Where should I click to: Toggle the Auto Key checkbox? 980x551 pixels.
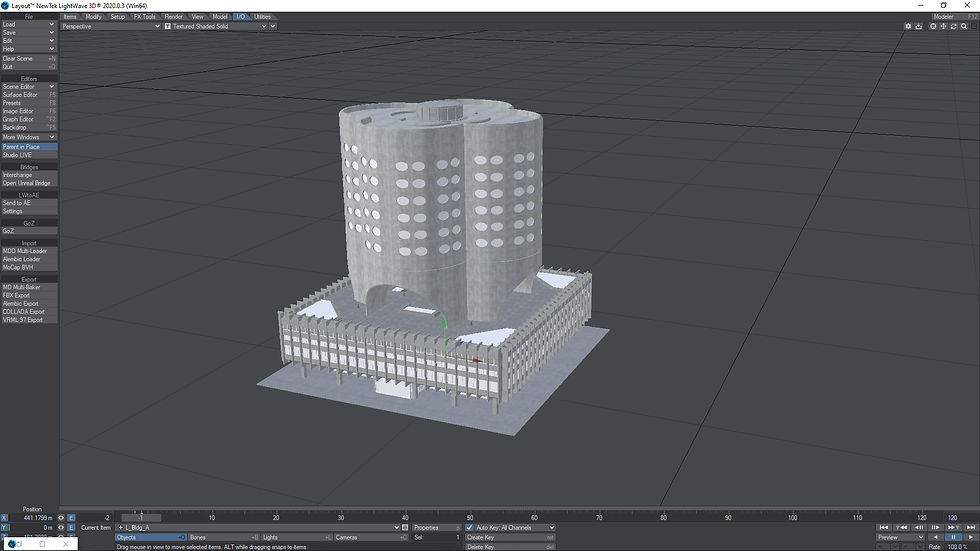pos(470,527)
